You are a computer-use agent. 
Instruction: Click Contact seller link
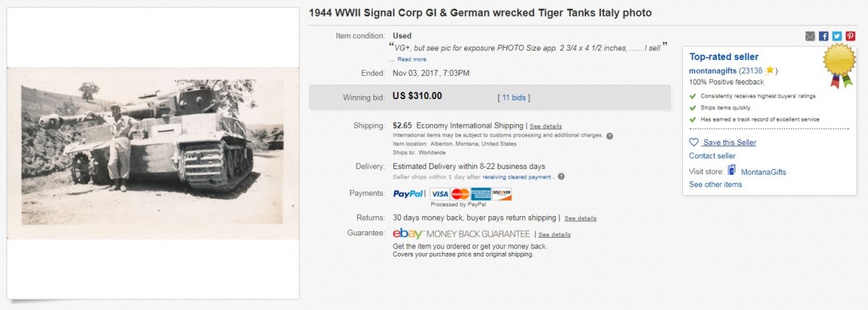[712, 156]
